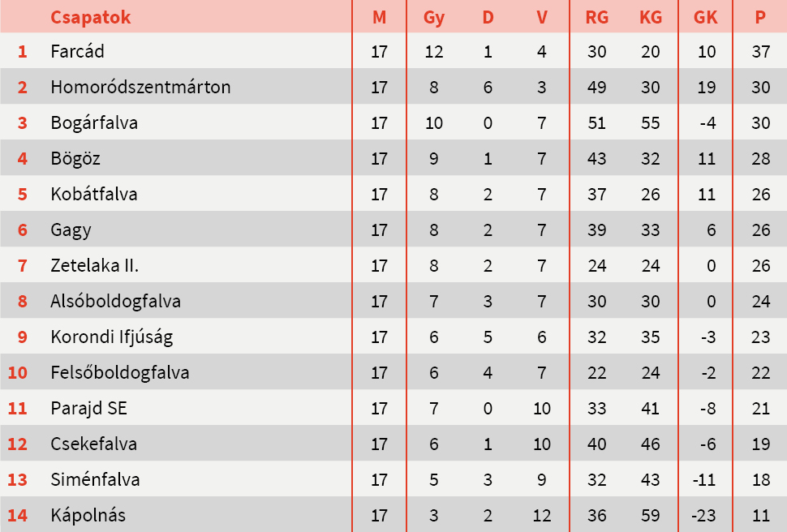Select last-placed Kápolnás team
Screen dimensions: 787x532
88,516
